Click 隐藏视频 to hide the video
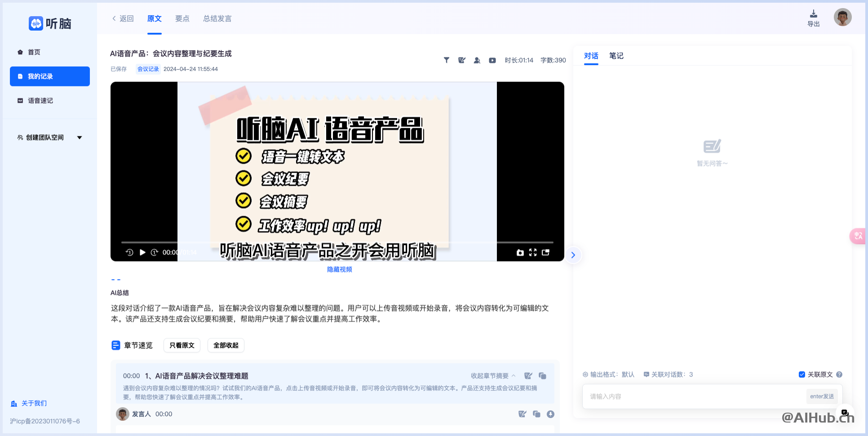 (x=340, y=269)
